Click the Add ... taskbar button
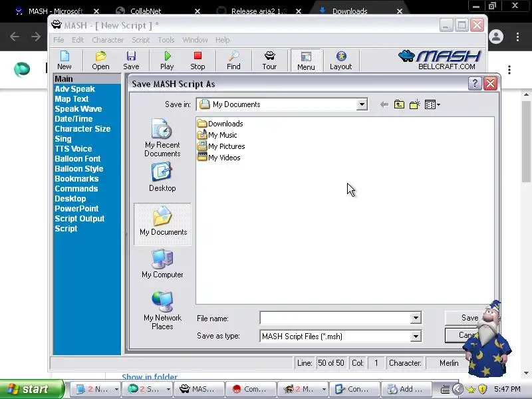This screenshot has width=532, height=399. 406,389
